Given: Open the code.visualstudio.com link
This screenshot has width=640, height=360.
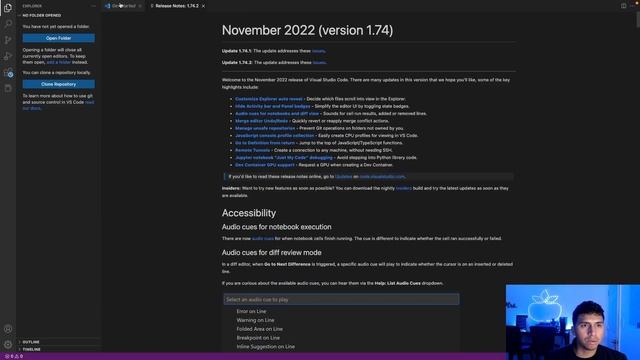Looking at the screenshot, I should click(x=382, y=177).
